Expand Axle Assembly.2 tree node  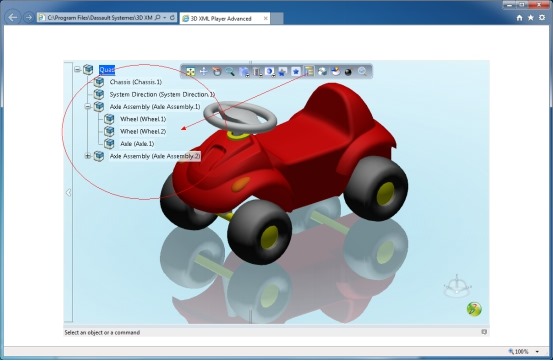click(88, 155)
